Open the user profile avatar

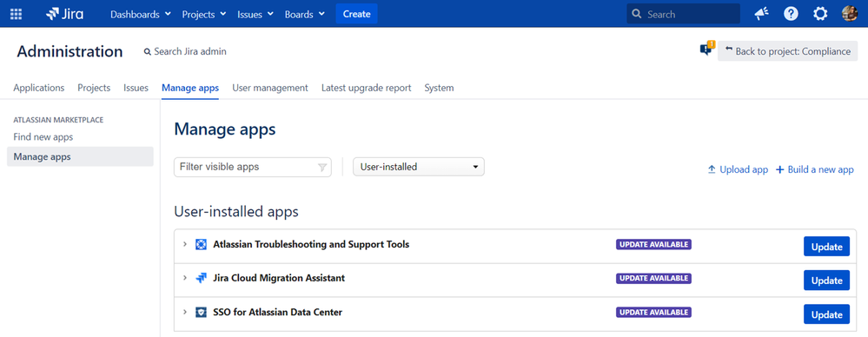click(850, 14)
